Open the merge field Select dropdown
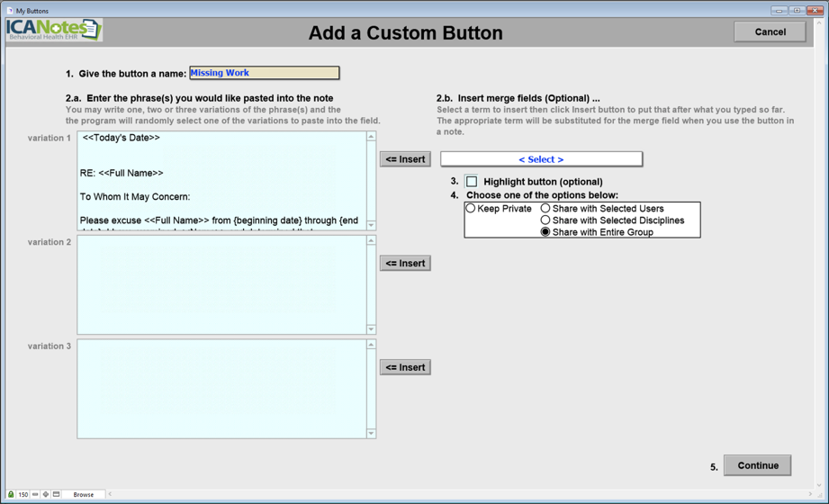This screenshot has height=504, width=829. [x=541, y=159]
